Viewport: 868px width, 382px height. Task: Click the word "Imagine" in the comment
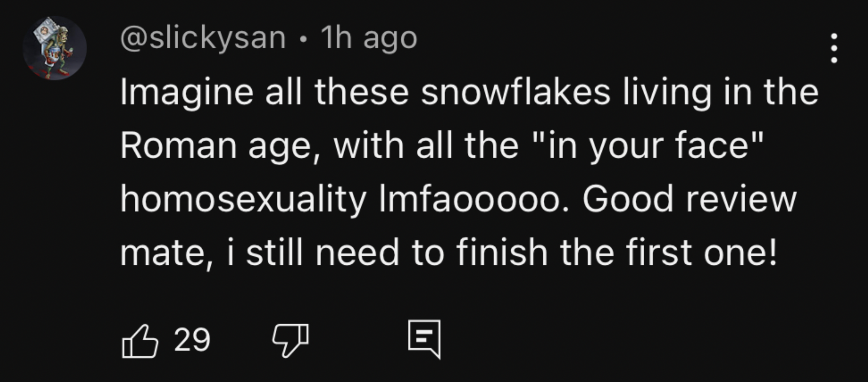pyautogui.click(x=187, y=93)
